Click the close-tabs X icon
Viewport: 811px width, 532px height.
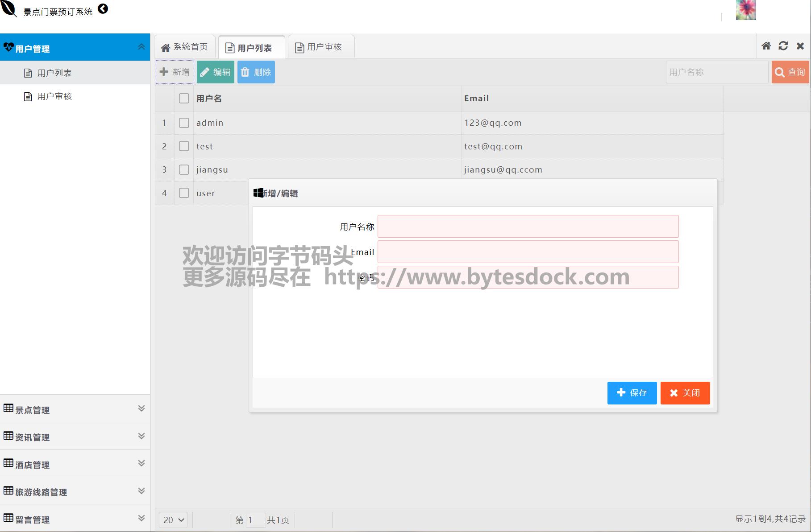(800, 46)
